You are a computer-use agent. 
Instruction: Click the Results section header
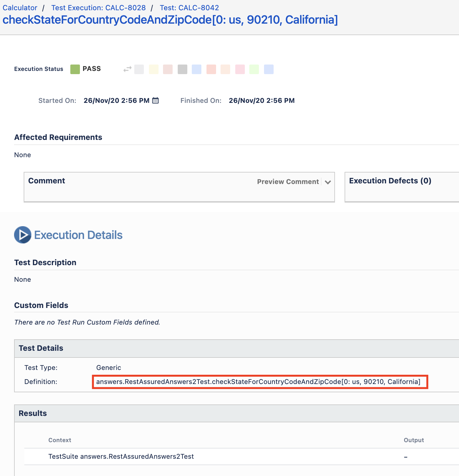(x=237, y=414)
